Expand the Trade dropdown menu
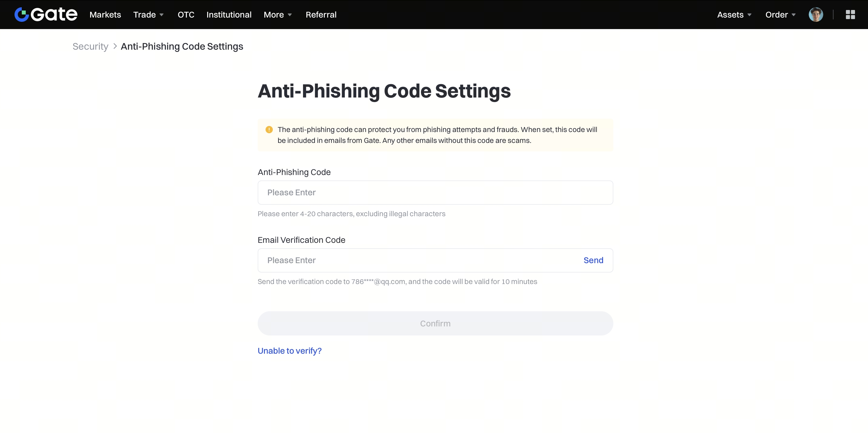 (x=148, y=15)
